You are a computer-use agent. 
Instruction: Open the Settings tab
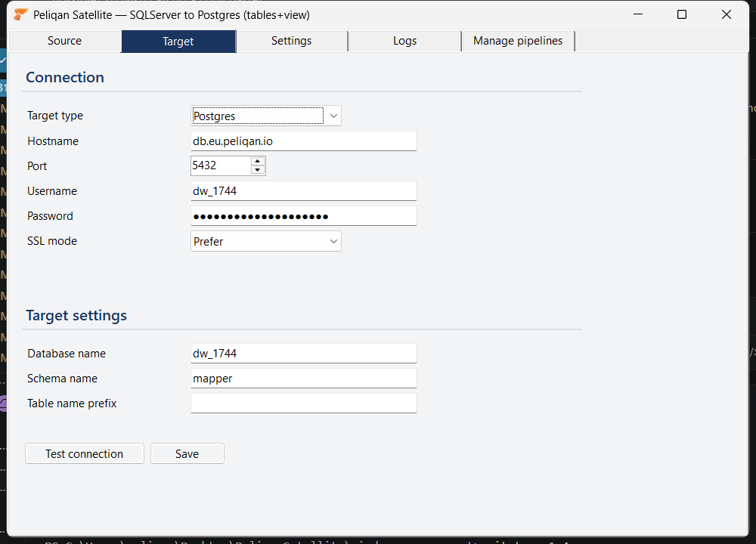click(292, 41)
